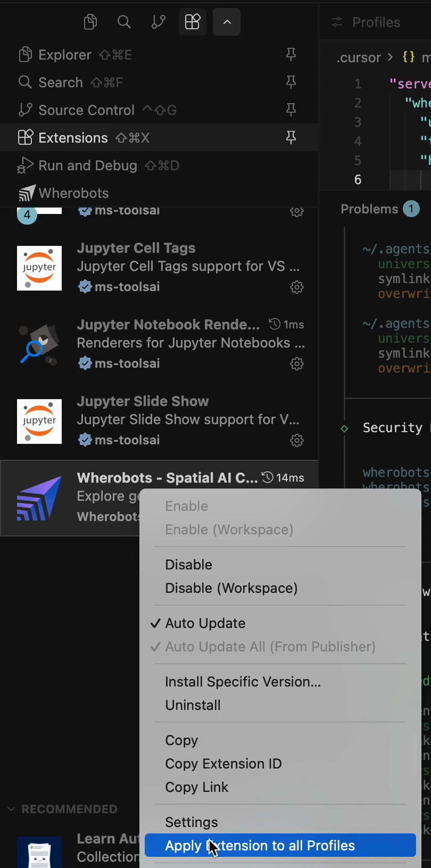Click the 14ms activation time clock icon
The width and height of the screenshot is (431, 868).
(x=266, y=477)
